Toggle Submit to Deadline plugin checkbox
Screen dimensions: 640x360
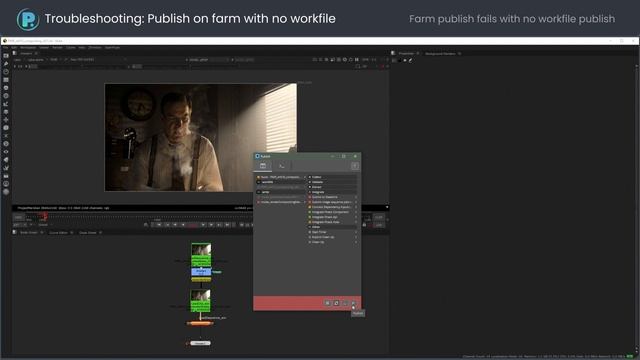[310, 197]
